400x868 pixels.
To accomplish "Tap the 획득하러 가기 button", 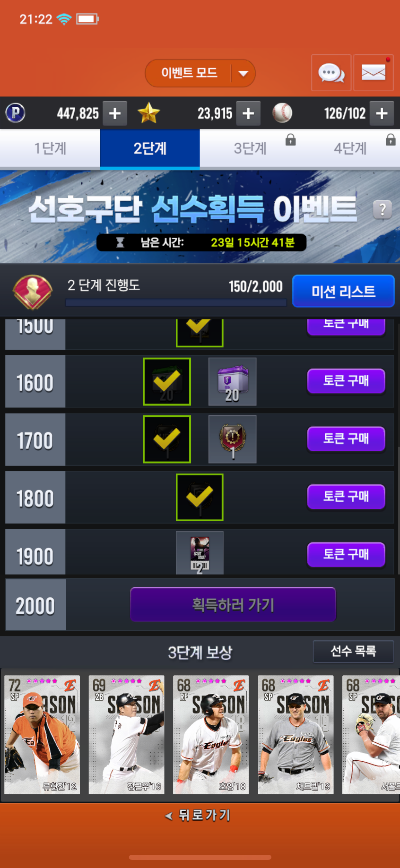I will tap(233, 604).
